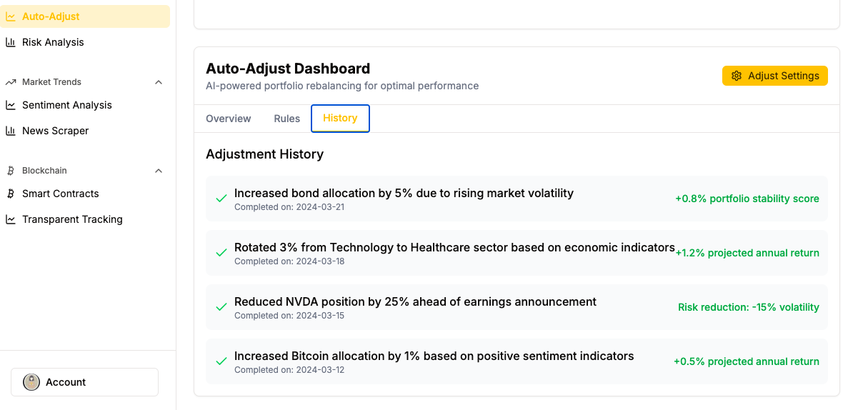
Task: Collapse the Market Trends section chevron
Action: pyautogui.click(x=159, y=82)
